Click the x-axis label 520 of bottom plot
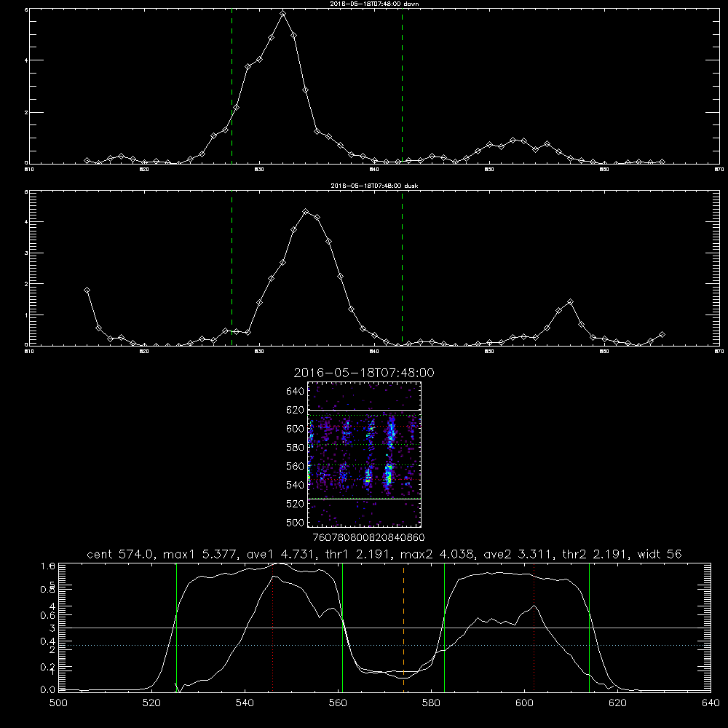The image size is (728, 728). pos(152,703)
